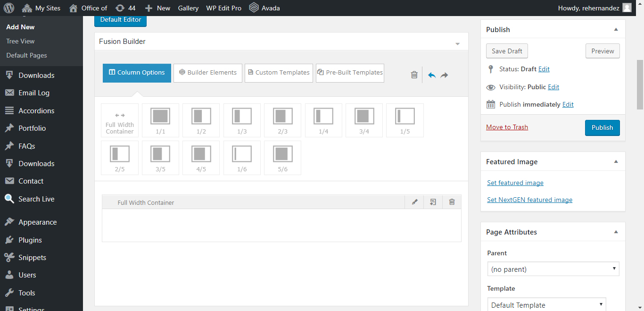Switch to the Builder Elements tab
Viewport: 644px width, 311px height.
click(208, 73)
